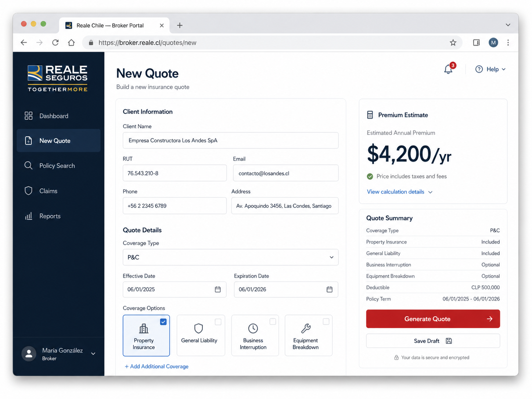Click the arrow icon on Generate Quote
The image size is (532, 399).
(x=489, y=319)
